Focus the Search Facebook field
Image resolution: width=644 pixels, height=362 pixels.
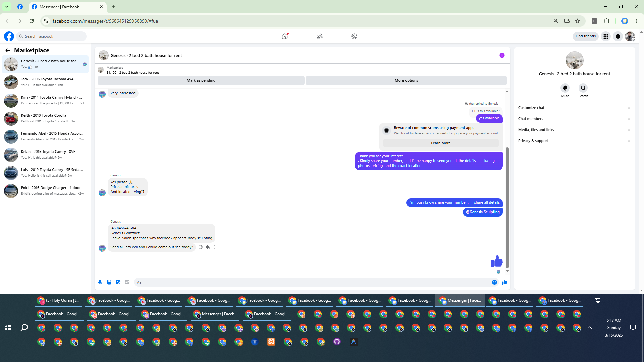click(x=51, y=36)
